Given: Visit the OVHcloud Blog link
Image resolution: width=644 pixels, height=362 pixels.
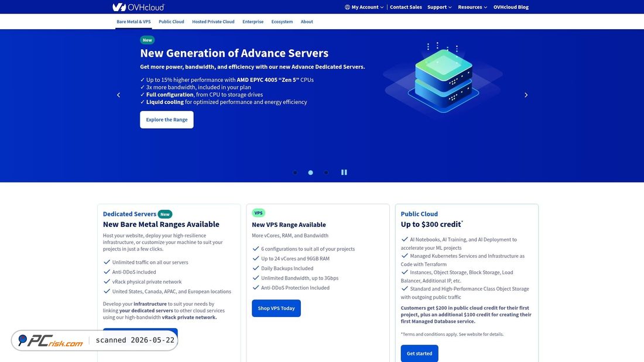Looking at the screenshot, I should [511, 7].
